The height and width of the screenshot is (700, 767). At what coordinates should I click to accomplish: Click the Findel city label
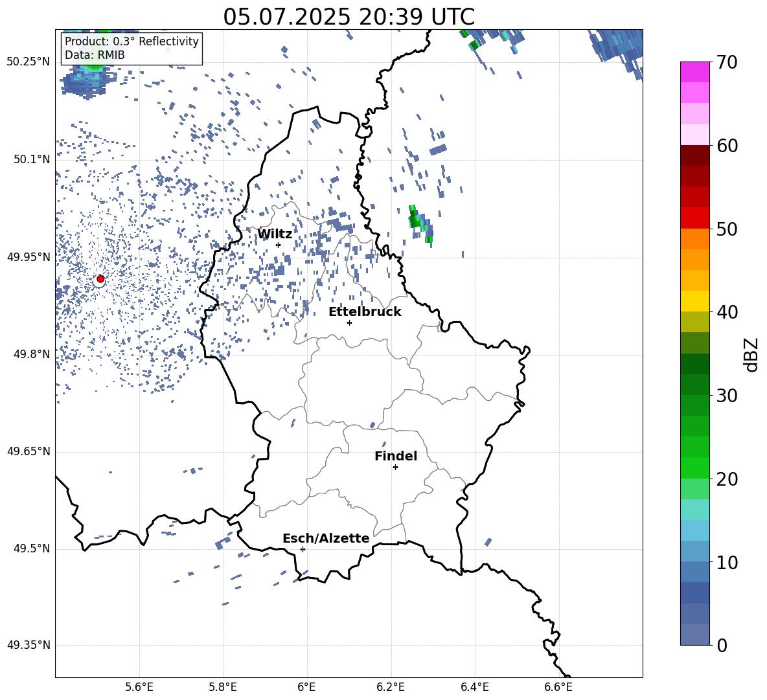[x=396, y=456]
